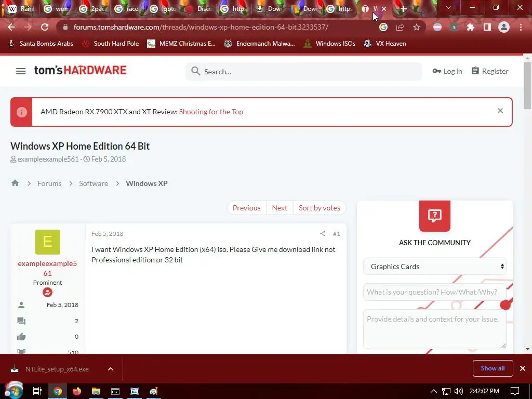Open the South Hard Pole bookmark
The width and height of the screenshot is (532, 399).
(111, 44)
